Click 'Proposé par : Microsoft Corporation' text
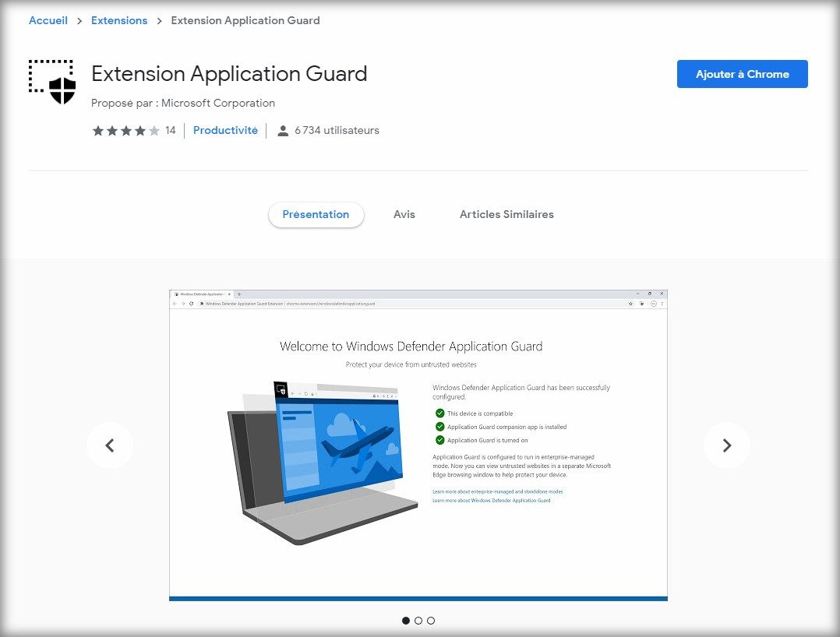Viewport: 840px width, 637px height. coord(183,103)
